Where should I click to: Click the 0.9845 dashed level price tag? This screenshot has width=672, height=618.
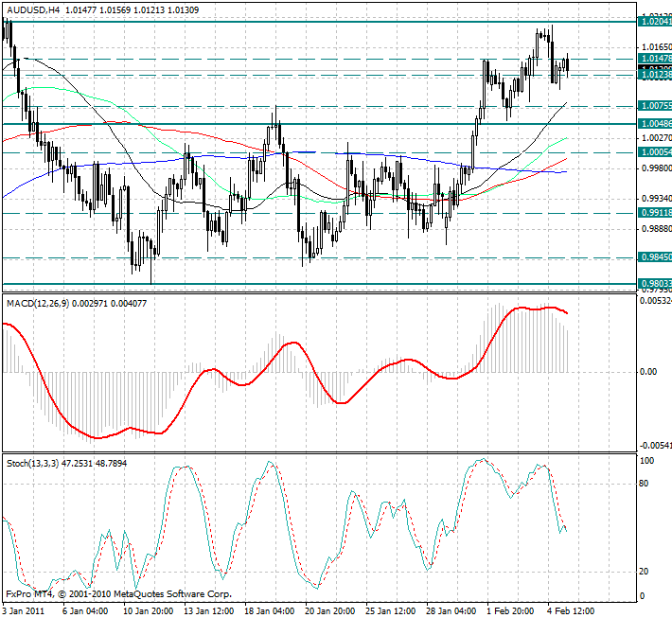click(x=655, y=256)
